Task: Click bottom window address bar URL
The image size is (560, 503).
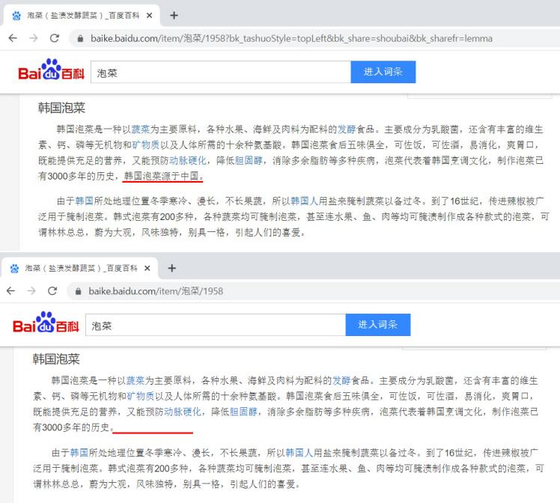Action: [x=156, y=292]
